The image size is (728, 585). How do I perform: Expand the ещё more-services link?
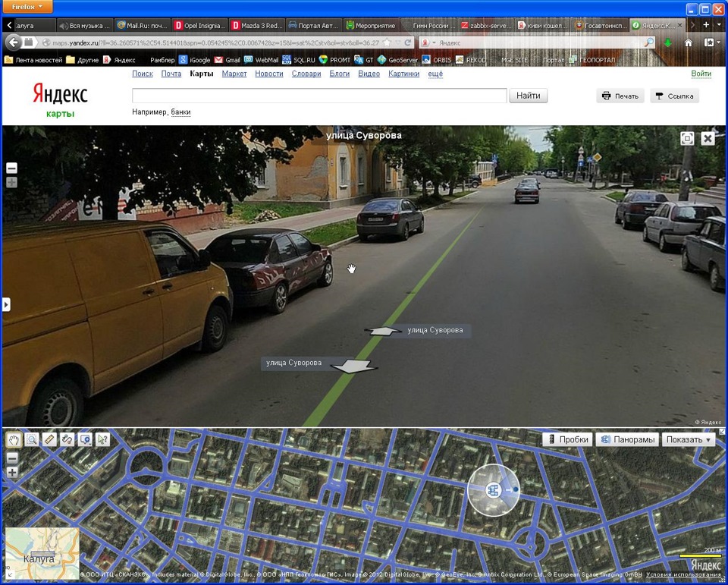[x=435, y=74]
